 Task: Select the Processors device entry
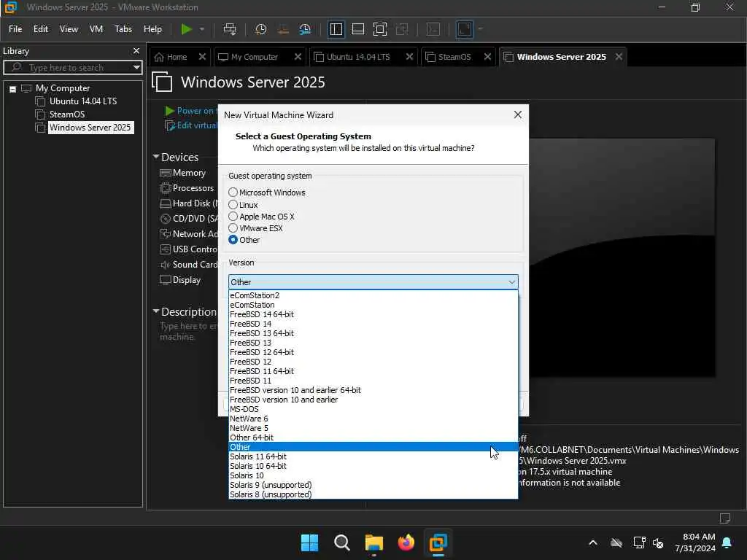tap(187, 188)
